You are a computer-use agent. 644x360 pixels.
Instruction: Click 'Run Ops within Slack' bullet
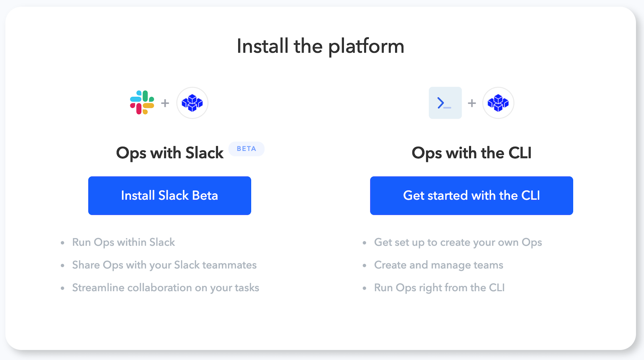pyautogui.click(x=124, y=242)
